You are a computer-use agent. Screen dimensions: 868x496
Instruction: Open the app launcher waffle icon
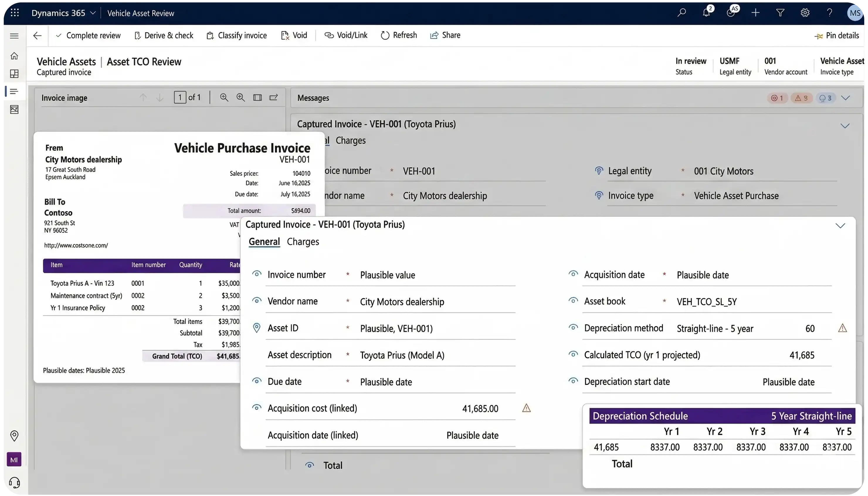(15, 13)
